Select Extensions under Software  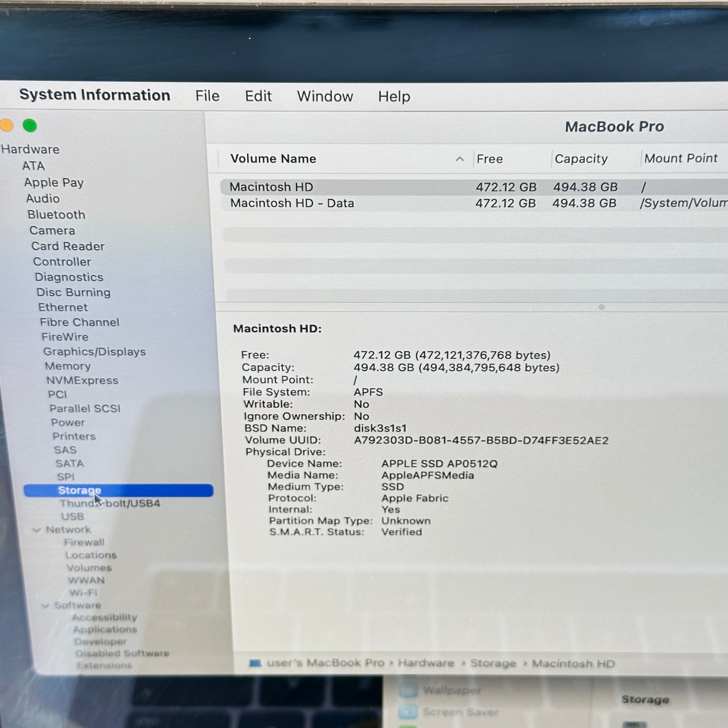tap(105, 665)
